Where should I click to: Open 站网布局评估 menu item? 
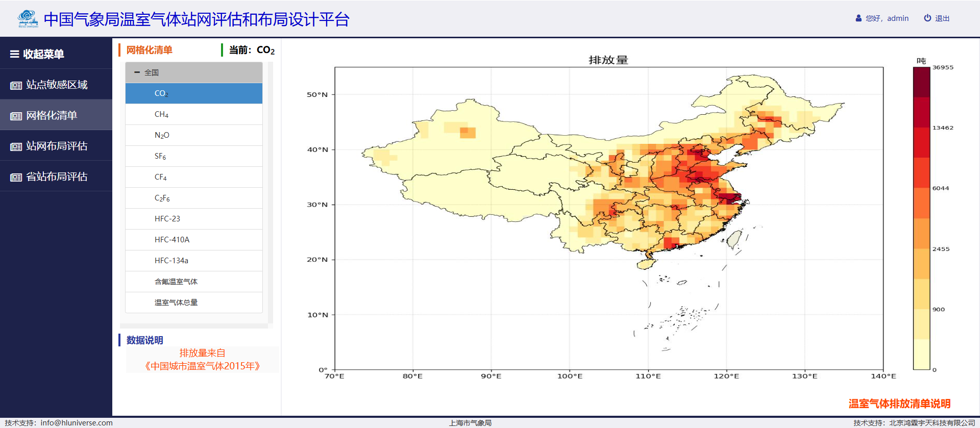57,146
